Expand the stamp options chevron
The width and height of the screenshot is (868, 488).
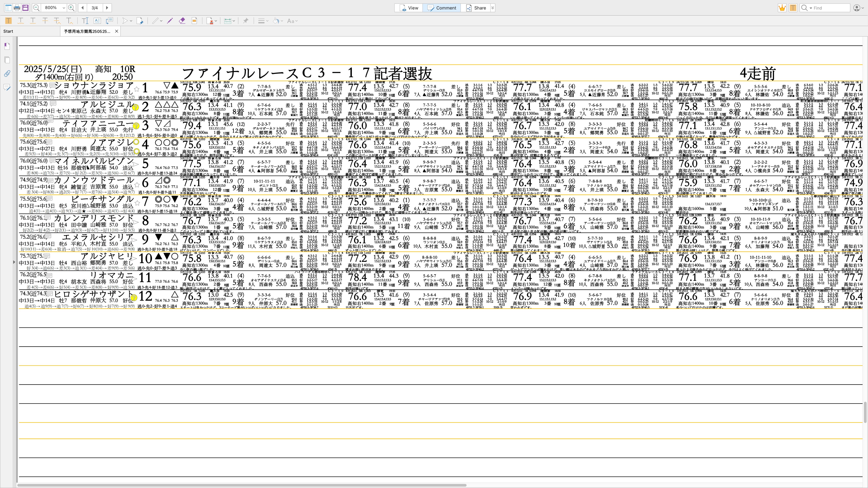tap(216, 21)
